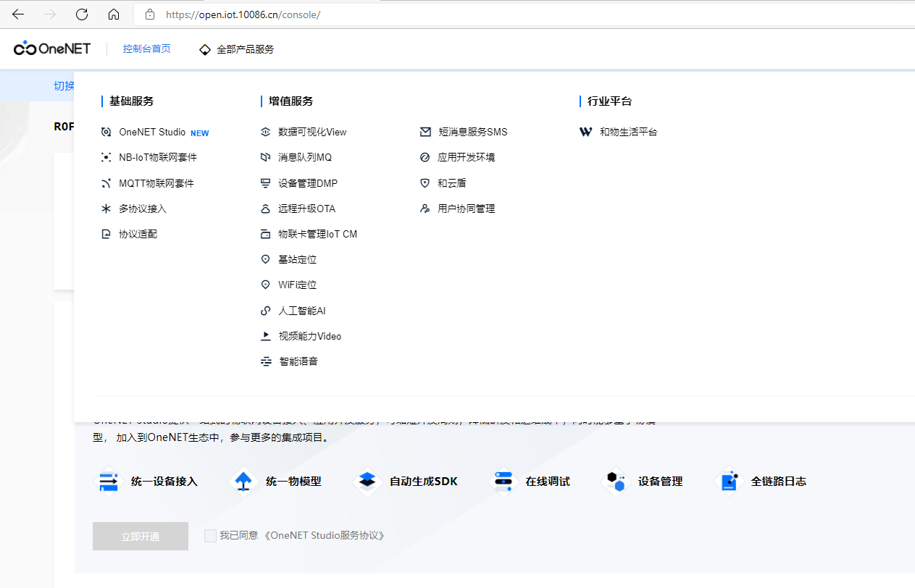Select the 设备管理DMP icon
Screen dimensions: 915x588
pos(266,182)
